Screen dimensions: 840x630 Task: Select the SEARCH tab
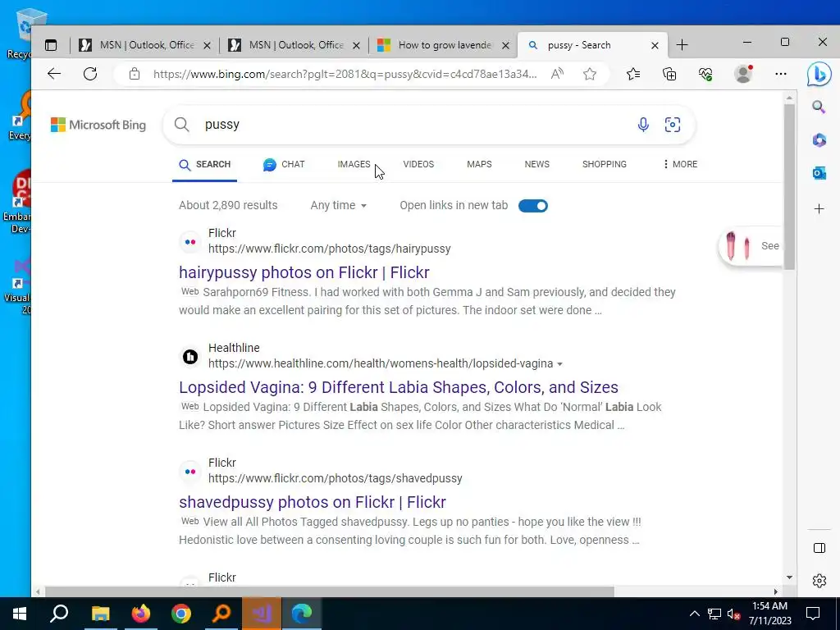204,164
